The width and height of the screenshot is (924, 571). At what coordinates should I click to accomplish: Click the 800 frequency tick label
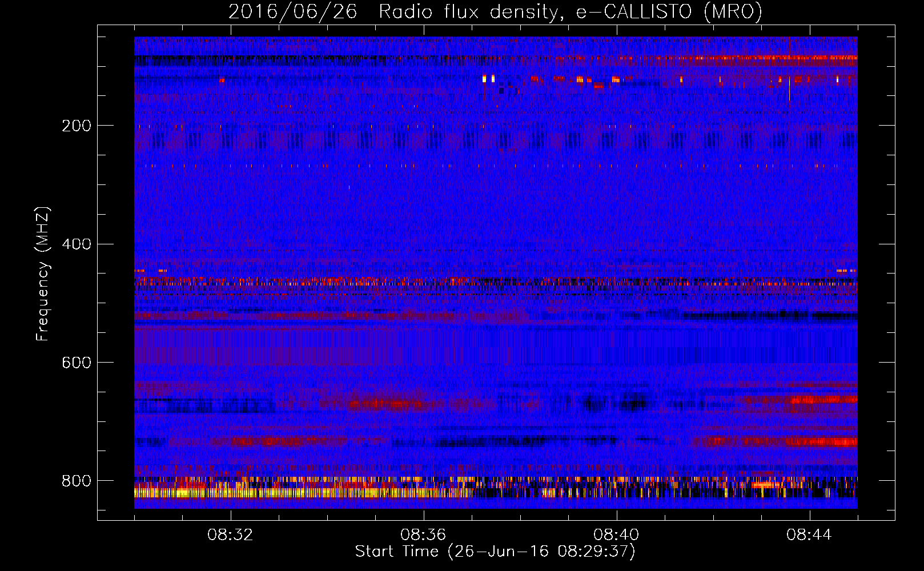(x=77, y=481)
